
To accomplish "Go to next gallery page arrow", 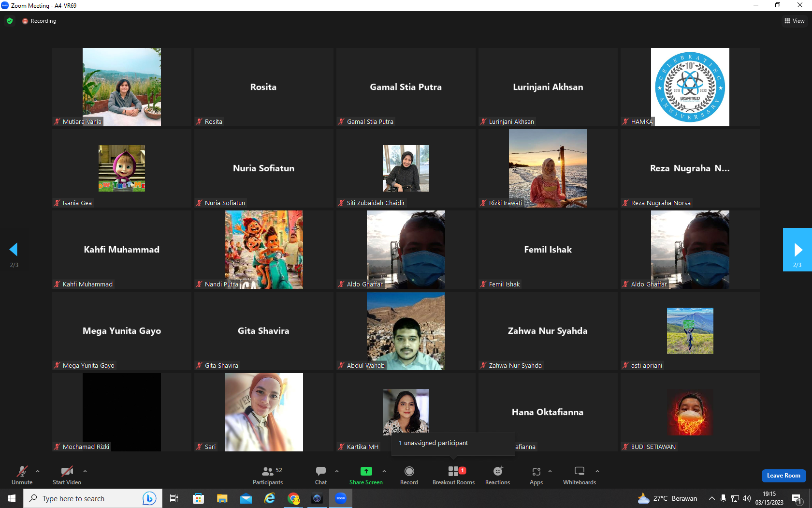I will pyautogui.click(x=797, y=250).
